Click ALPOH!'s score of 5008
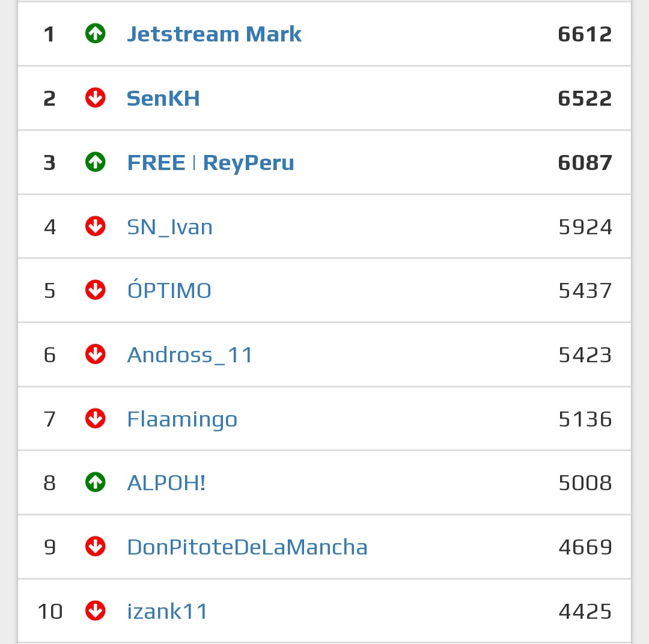The height and width of the screenshot is (644, 649). tap(583, 482)
